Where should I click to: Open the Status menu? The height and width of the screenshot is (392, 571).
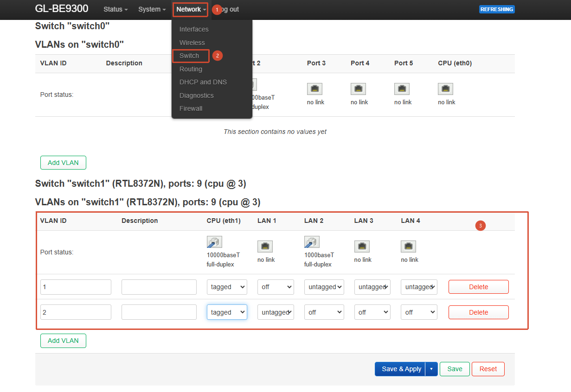[x=115, y=9]
